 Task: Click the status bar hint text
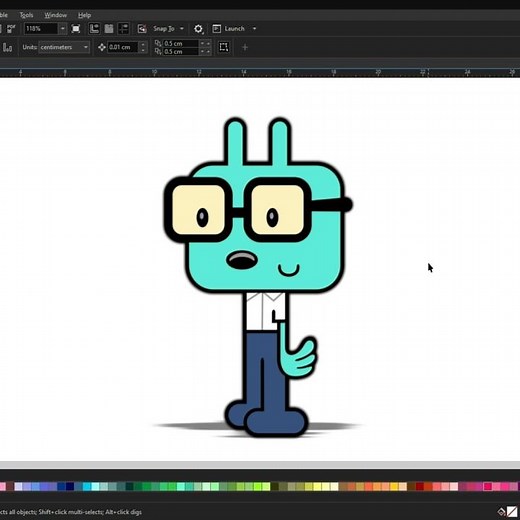pyautogui.click(x=71, y=512)
